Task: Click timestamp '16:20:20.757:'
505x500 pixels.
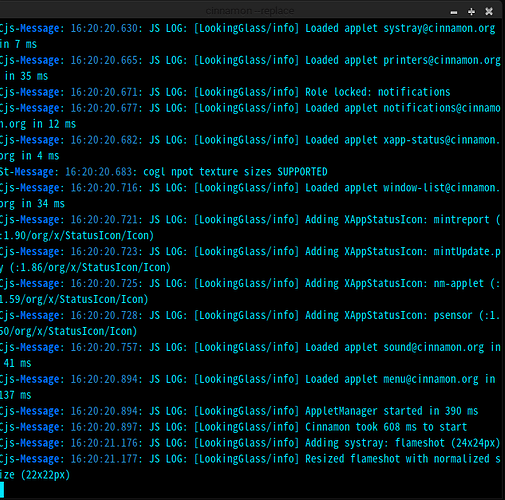Action: [107, 347]
